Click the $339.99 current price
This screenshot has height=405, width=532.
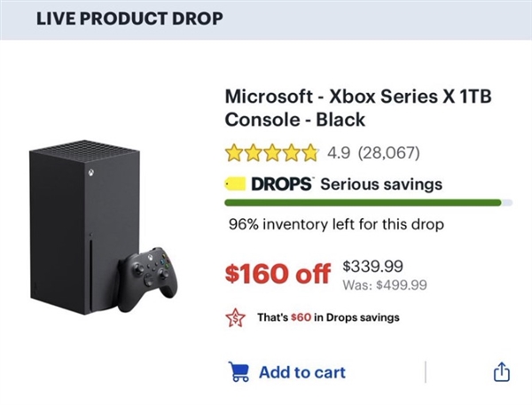pos(373,266)
